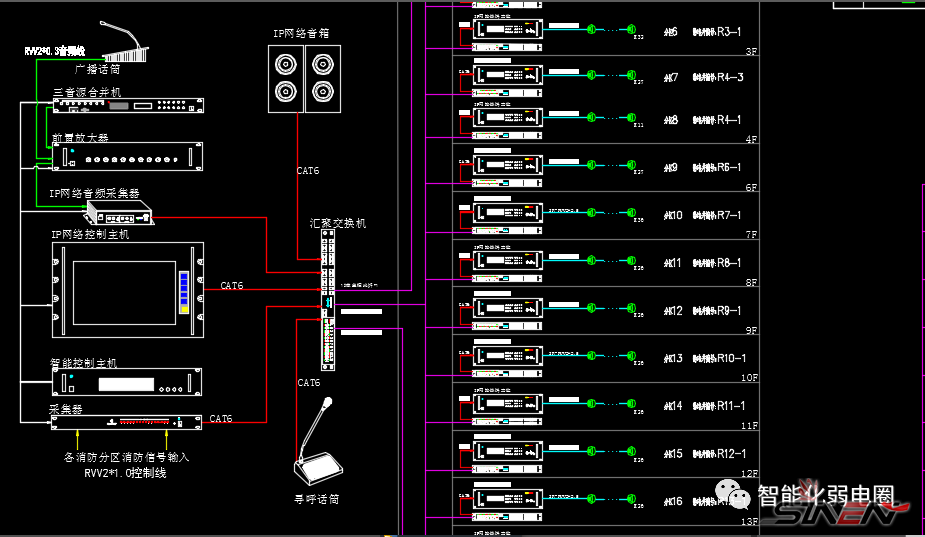Select the amplifier unit in R7-1 row
Viewport: 925px width, 537px height.
coord(507,212)
